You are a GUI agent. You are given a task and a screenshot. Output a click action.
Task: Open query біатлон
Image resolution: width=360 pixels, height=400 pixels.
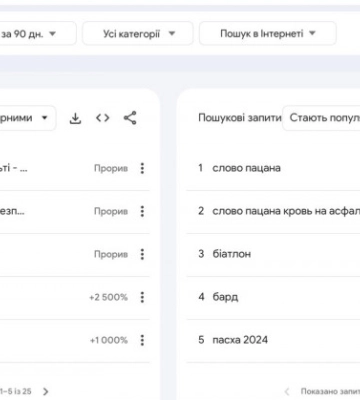tap(232, 254)
